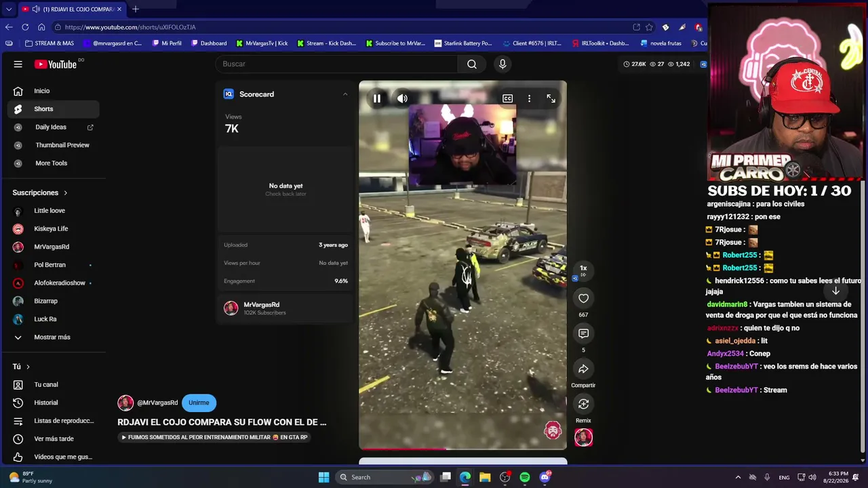Expand the Tú section
This screenshot has width=868, height=488.
[x=21, y=367]
